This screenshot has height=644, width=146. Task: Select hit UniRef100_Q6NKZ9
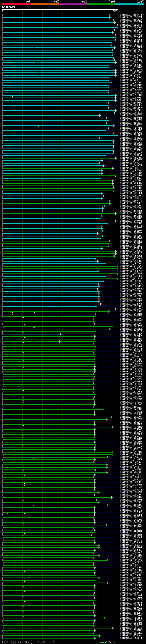click(131, 165)
